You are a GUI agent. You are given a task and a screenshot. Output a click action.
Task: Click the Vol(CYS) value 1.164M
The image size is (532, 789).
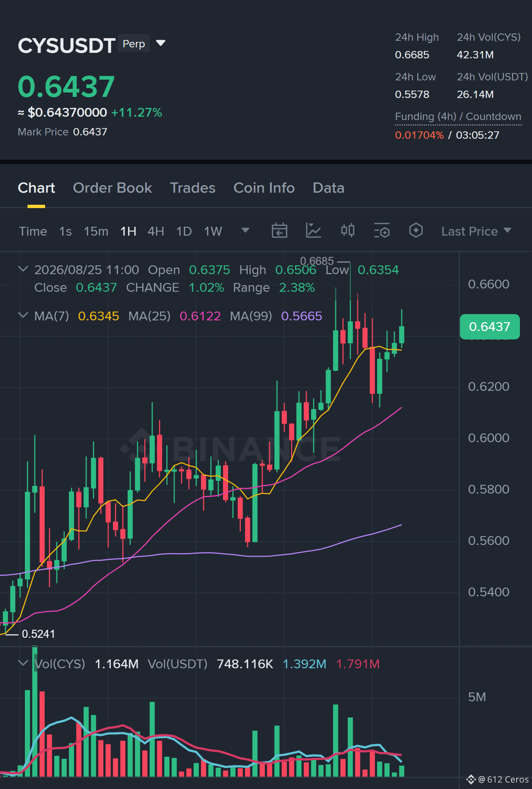(x=117, y=664)
